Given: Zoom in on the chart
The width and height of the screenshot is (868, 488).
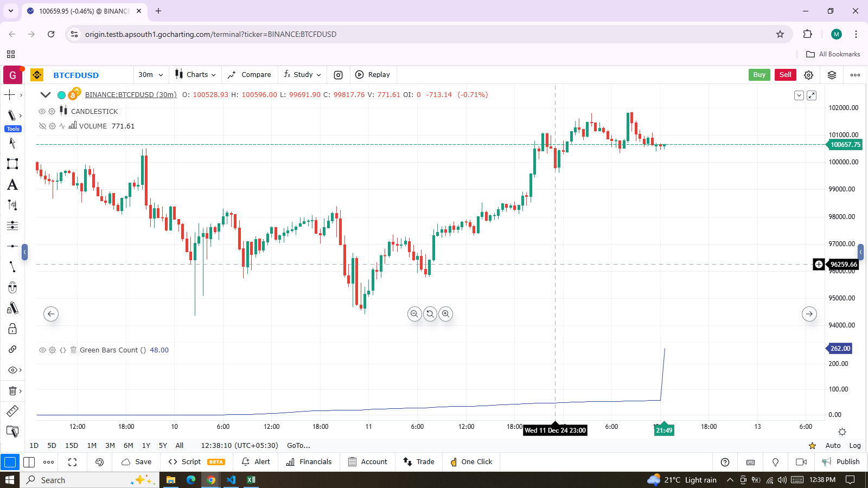Looking at the screenshot, I should (x=445, y=314).
